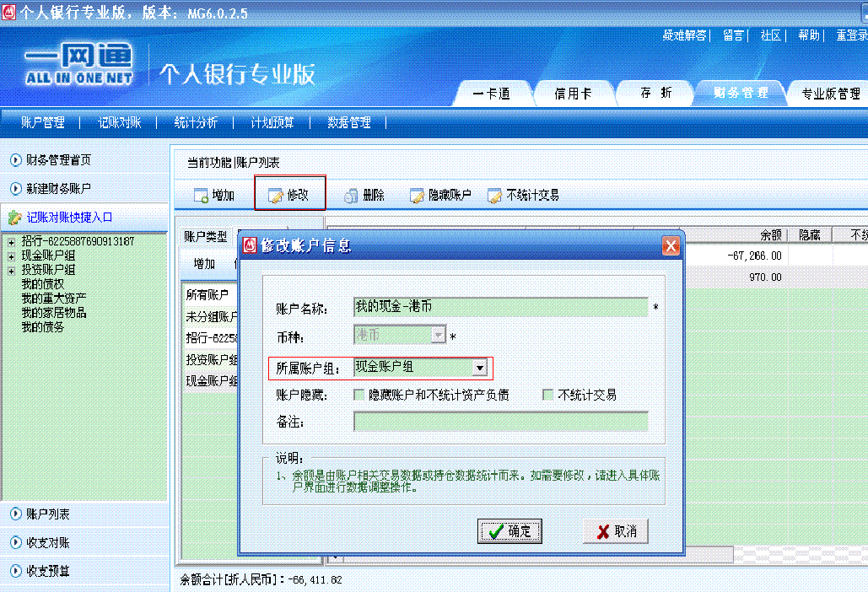Click the 不统计交易 toolbar icon

tap(494, 196)
